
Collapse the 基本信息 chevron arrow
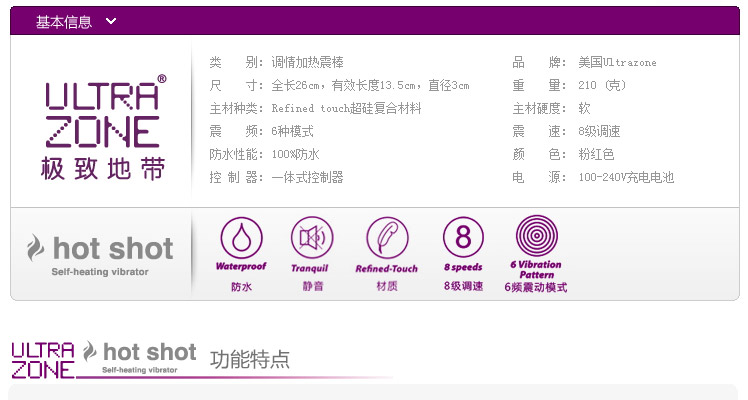[111, 21]
